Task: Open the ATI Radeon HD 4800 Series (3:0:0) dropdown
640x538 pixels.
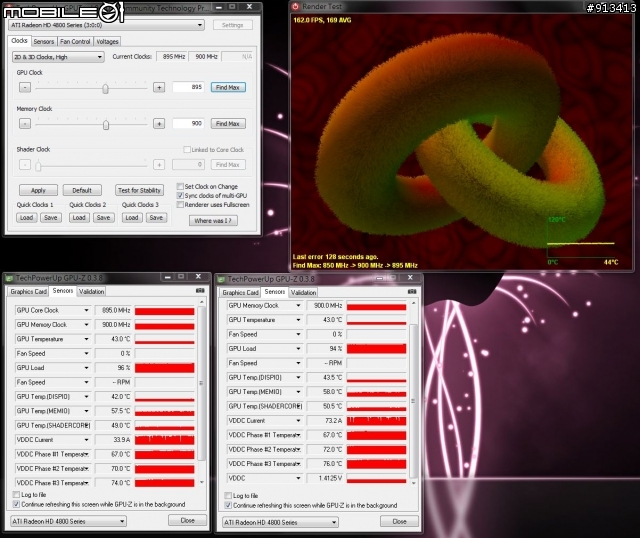Action: point(106,25)
